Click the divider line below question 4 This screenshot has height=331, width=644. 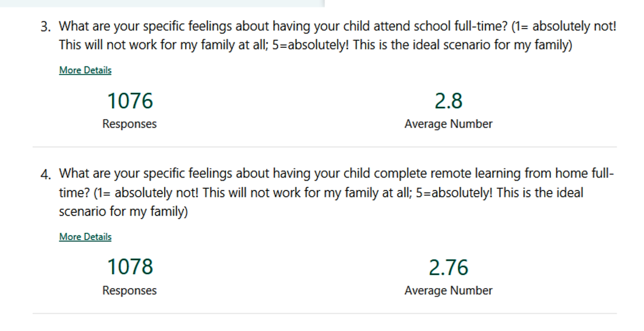325,313
